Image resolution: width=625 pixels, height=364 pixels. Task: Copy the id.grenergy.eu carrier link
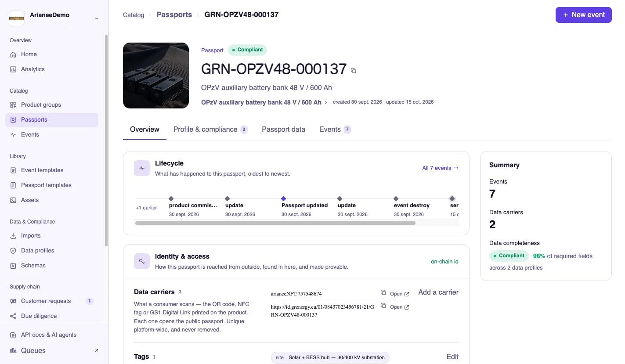point(383,306)
